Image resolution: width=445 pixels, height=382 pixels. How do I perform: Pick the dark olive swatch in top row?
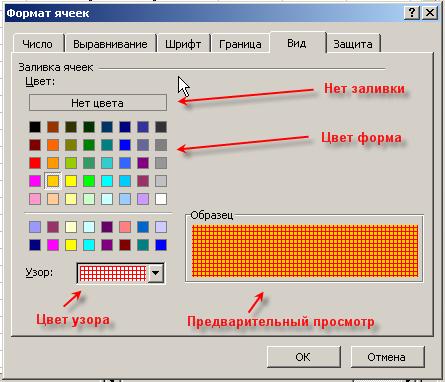point(71,127)
